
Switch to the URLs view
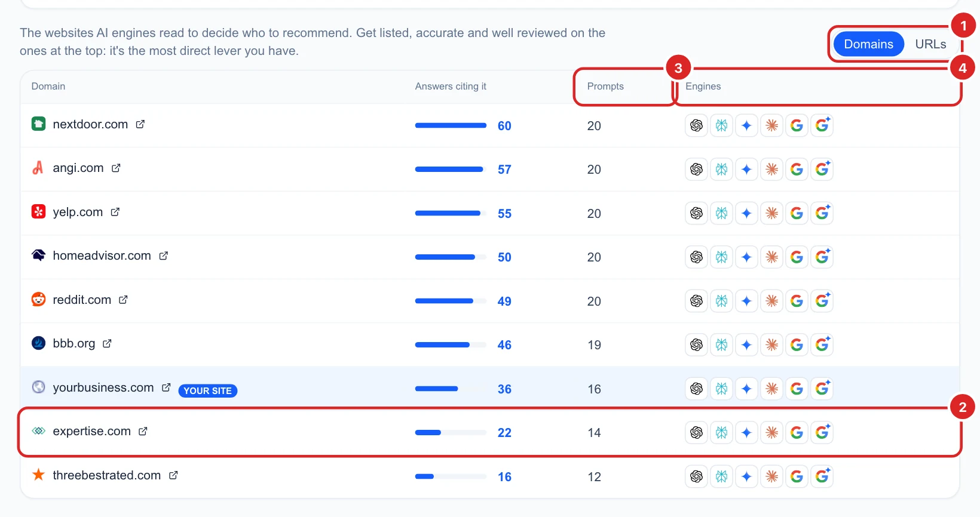(x=930, y=44)
